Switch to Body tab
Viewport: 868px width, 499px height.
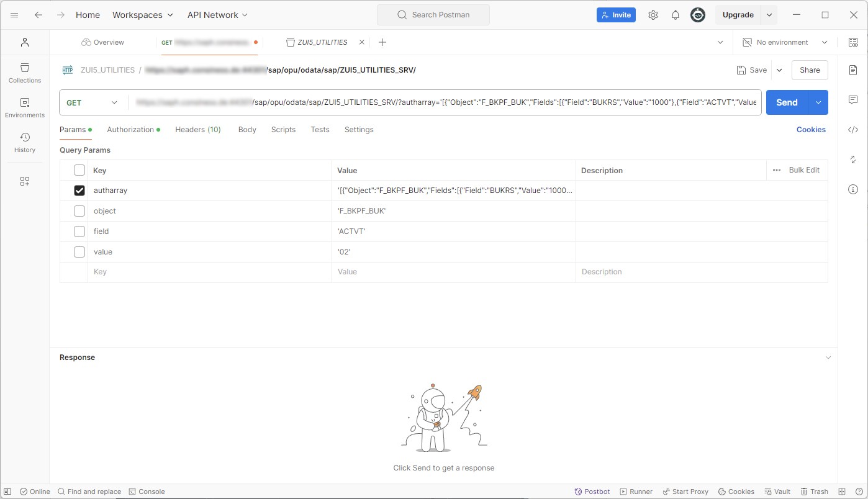tap(247, 130)
